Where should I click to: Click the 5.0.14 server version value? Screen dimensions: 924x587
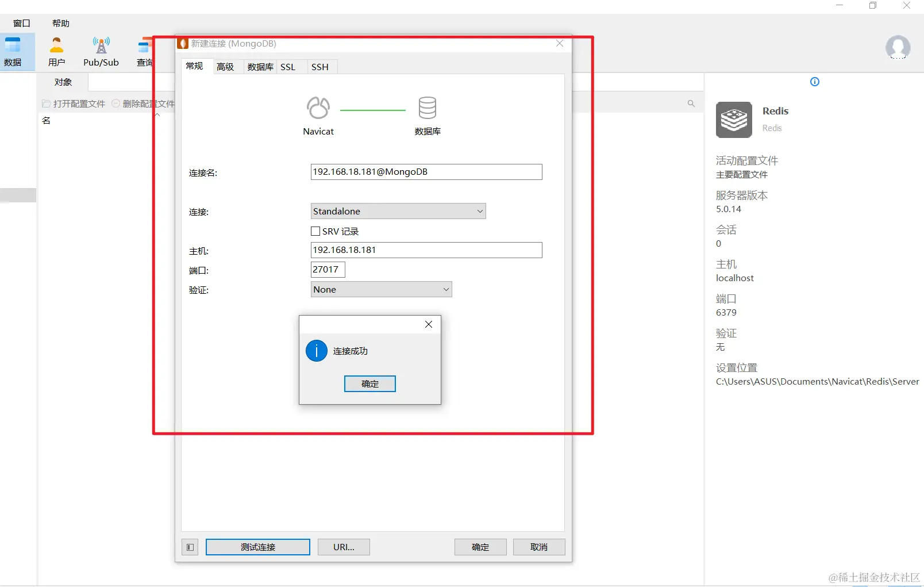click(x=729, y=209)
